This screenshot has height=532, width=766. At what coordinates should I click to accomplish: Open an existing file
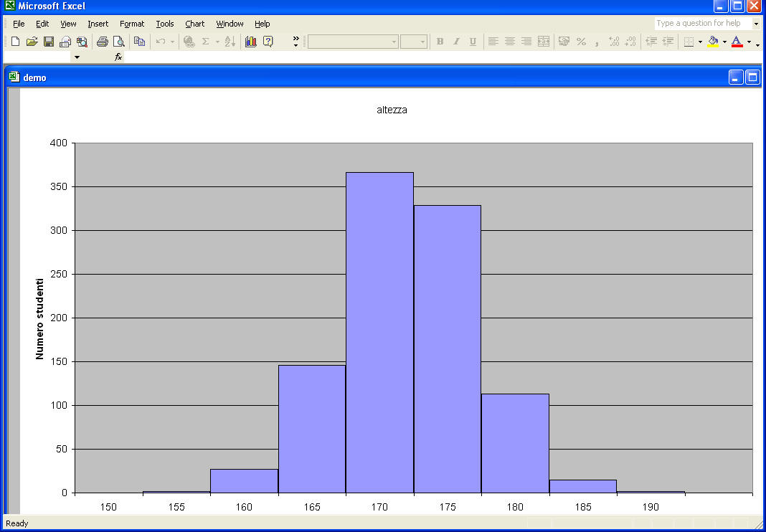click(x=32, y=42)
